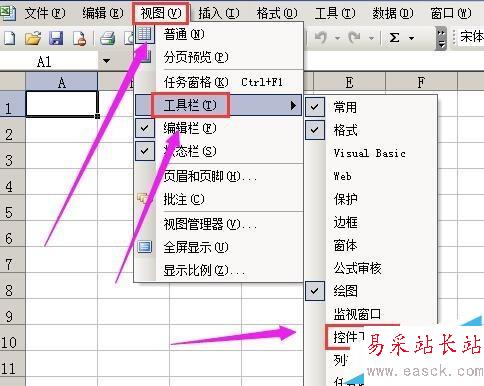Toggle 状态栏(S) status bar

point(219,151)
